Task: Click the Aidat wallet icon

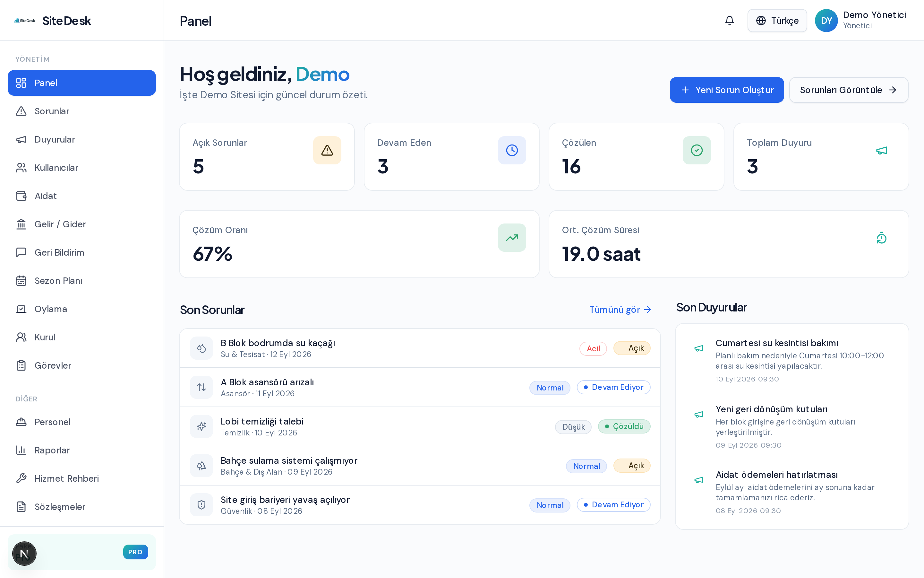Action: coord(21,196)
